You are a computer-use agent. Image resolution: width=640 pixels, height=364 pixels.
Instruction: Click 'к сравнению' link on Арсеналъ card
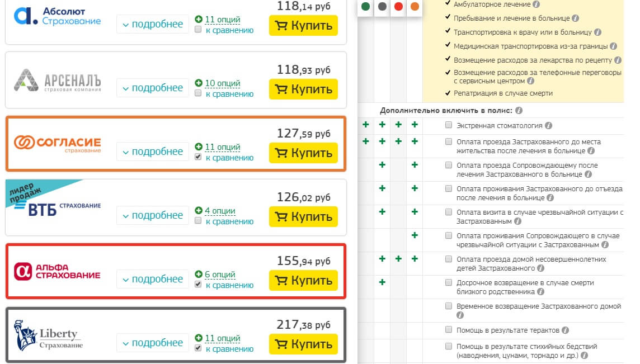(x=229, y=94)
